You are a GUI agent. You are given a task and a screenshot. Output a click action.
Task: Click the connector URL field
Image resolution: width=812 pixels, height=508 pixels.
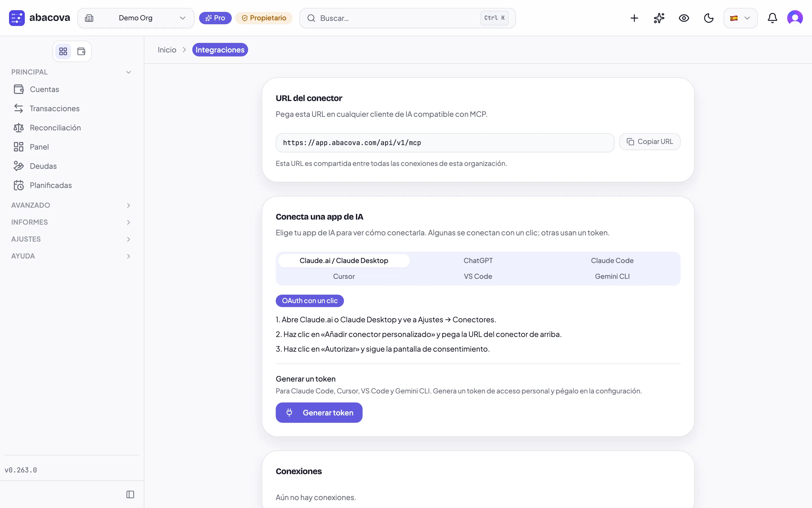click(x=445, y=143)
